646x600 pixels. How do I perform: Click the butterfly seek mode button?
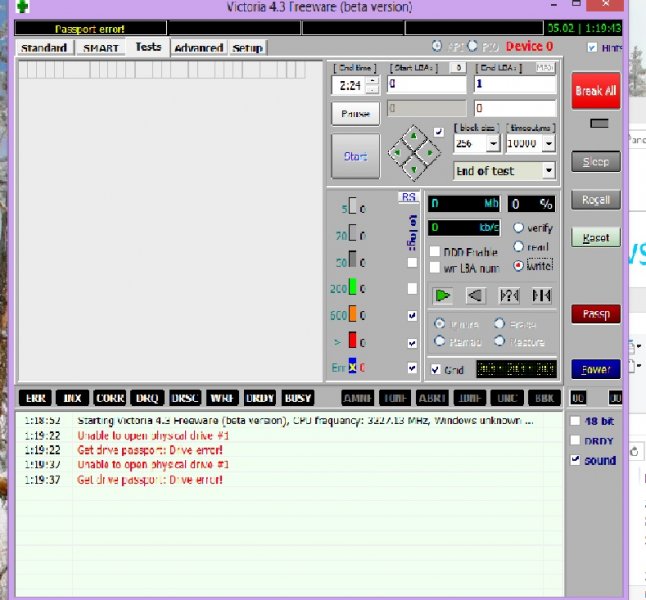tap(541, 295)
